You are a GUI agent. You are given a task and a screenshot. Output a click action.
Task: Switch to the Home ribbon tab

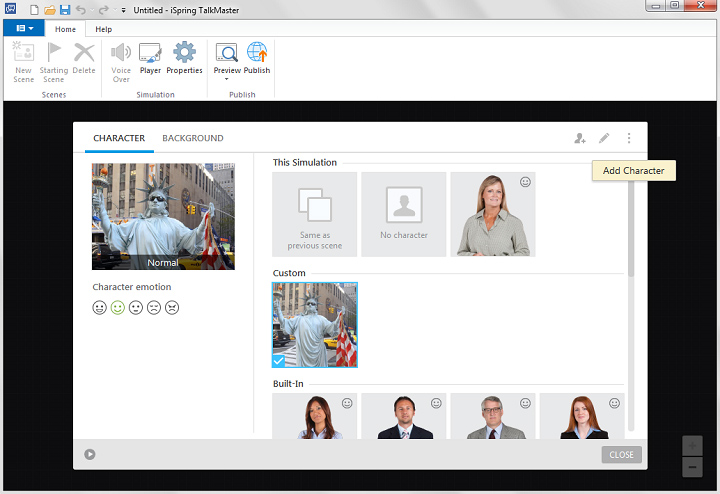(65, 29)
